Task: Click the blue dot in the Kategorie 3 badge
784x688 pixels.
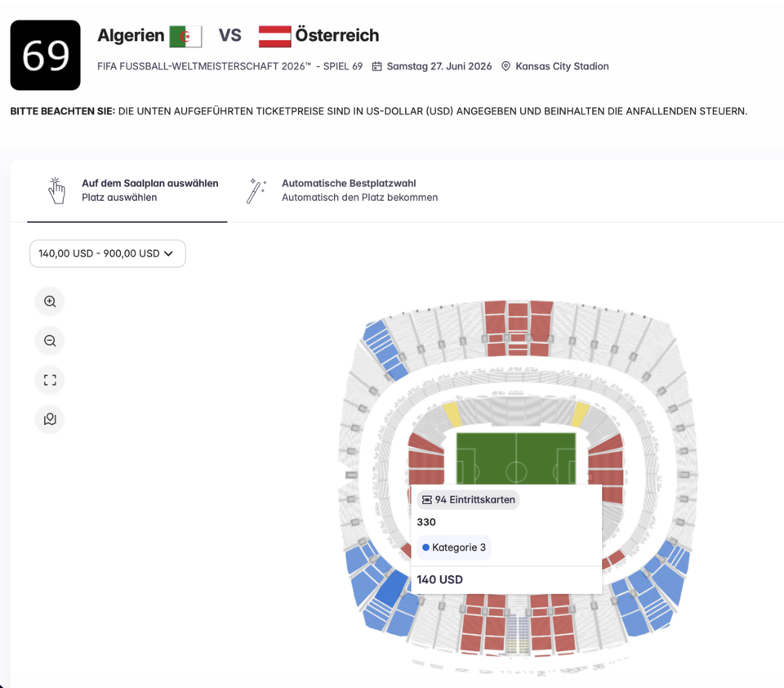Action: [427, 547]
